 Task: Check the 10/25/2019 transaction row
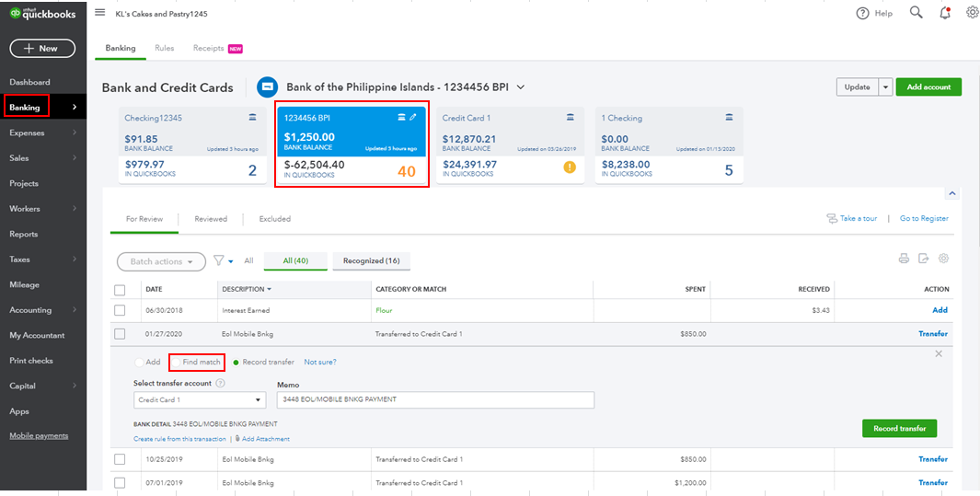pos(120,459)
